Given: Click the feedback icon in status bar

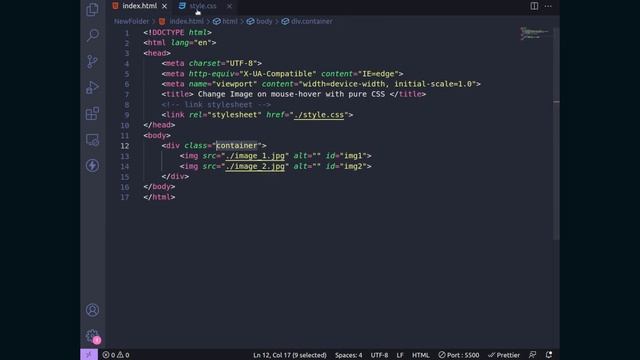Looking at the screenshot, I should [x=533, y=355].
